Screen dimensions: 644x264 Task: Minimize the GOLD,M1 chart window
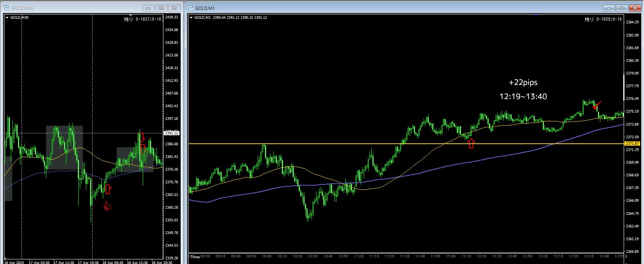coord(609,8)
